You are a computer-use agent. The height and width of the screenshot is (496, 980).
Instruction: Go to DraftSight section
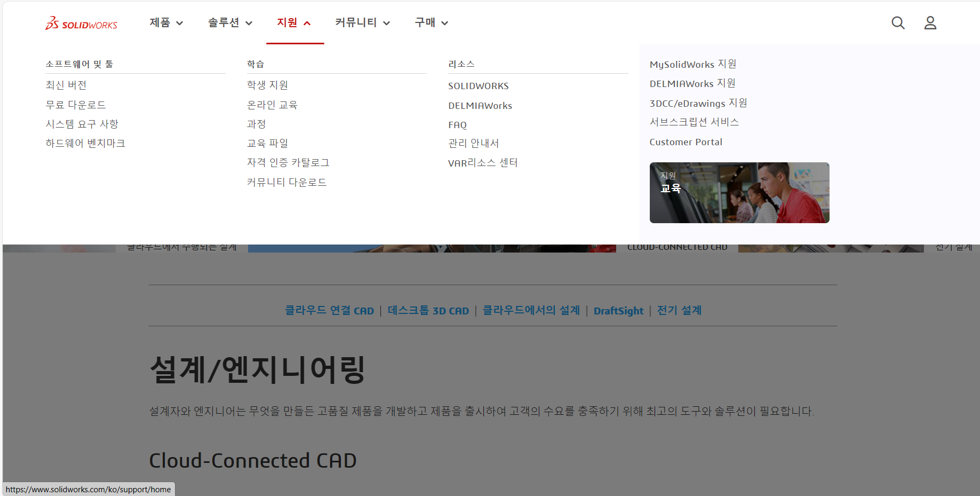[618, 311]
